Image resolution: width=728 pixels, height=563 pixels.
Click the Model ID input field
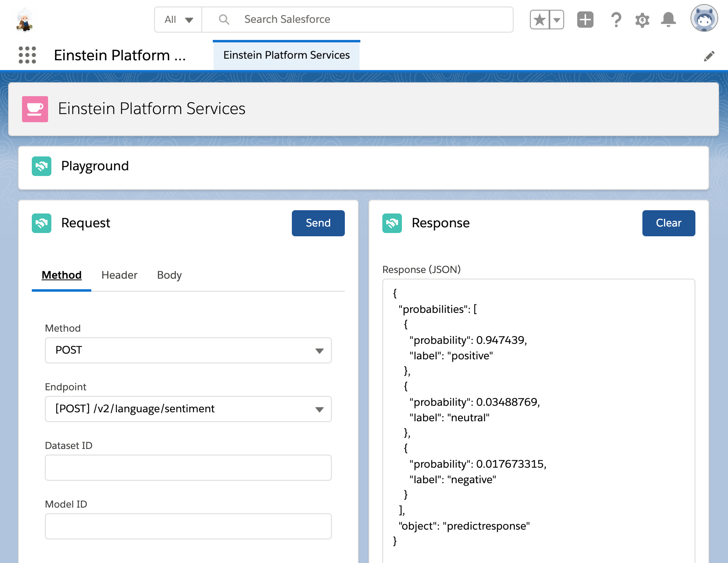coord(188,526)
